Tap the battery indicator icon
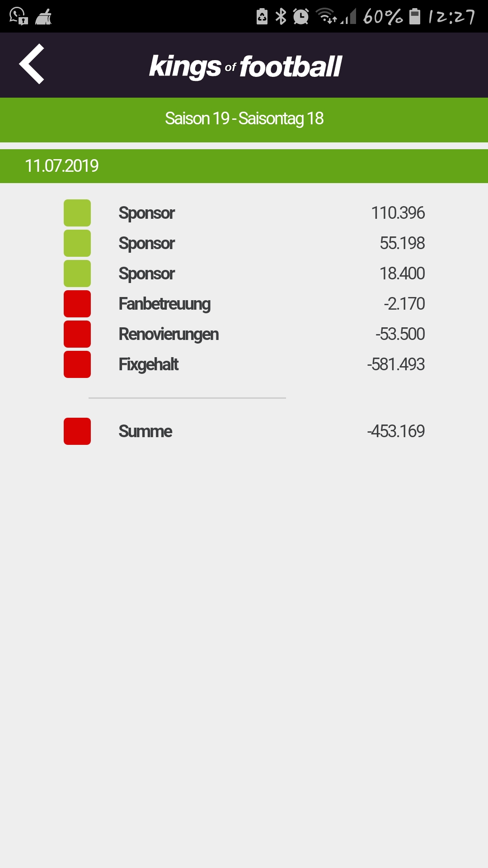The image size is (488, 868). coord(415,16)
